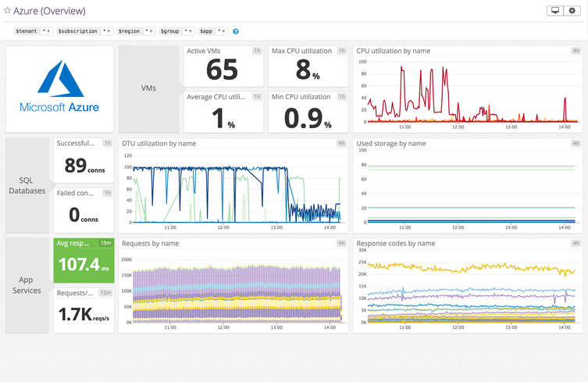Click the green line near 80 in Used storage
This screenshot has height=382, width=588.
tap(471, 166)
